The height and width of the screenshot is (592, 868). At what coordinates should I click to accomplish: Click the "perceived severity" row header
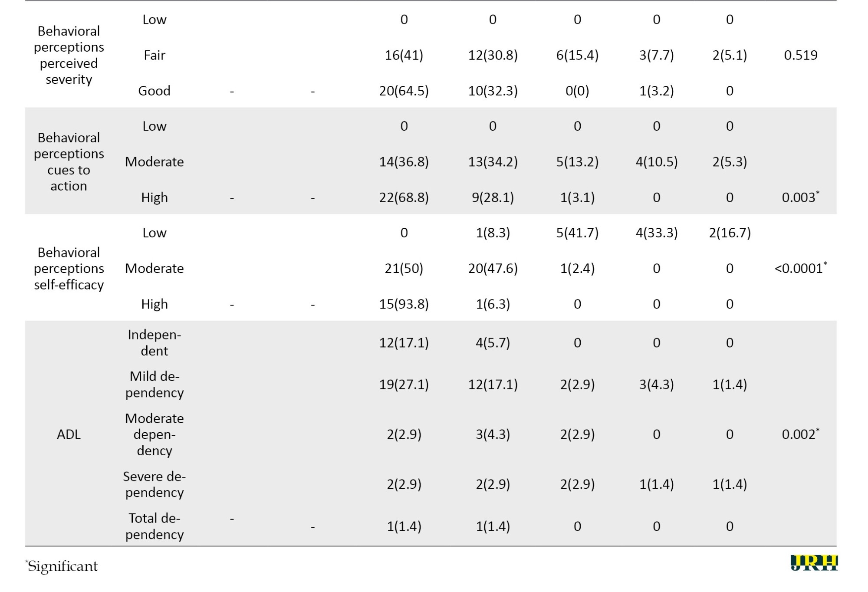(x=69, y=55)
